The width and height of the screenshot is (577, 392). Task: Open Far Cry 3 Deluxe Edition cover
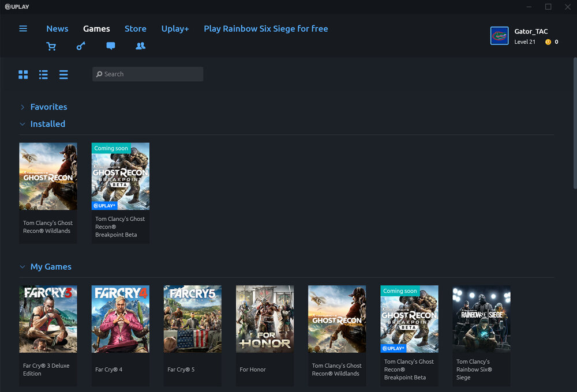click(x=48, y=319)
